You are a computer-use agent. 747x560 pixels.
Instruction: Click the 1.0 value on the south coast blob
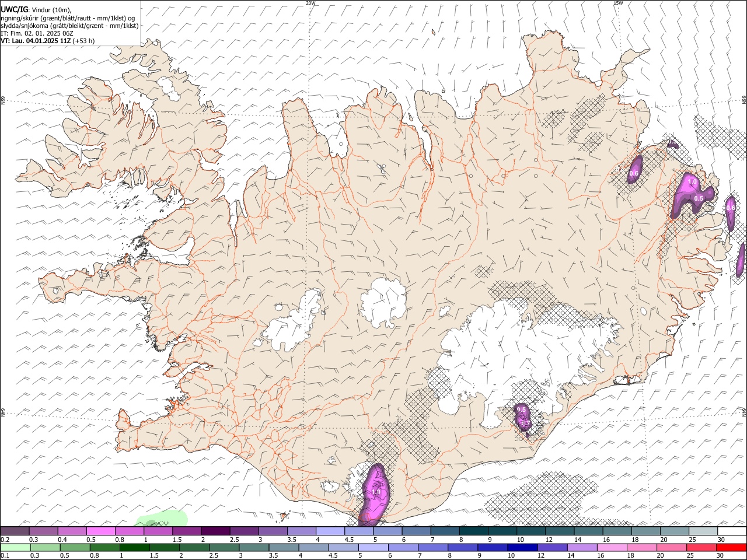(x=376, y=492)
